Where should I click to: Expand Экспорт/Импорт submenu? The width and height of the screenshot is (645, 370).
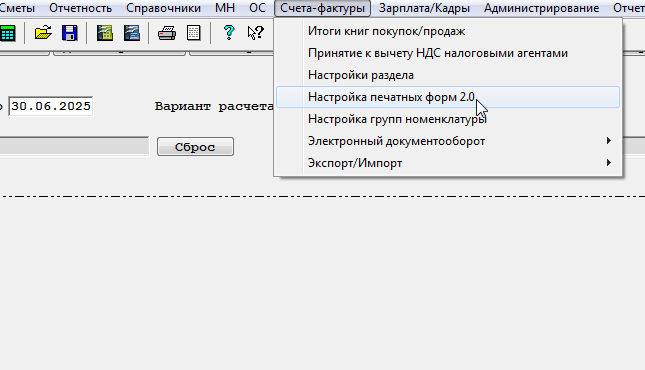pyautogui.click(x=448, y=163)
